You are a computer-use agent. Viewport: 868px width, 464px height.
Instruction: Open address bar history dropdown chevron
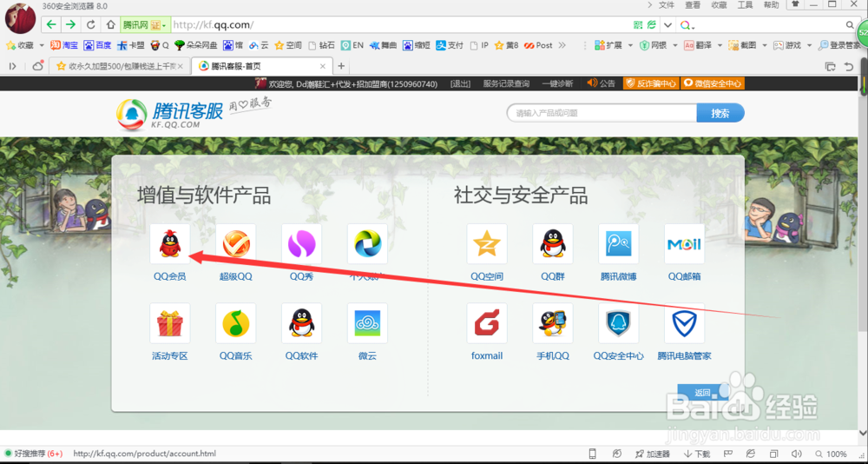click(x=668, y=25)
